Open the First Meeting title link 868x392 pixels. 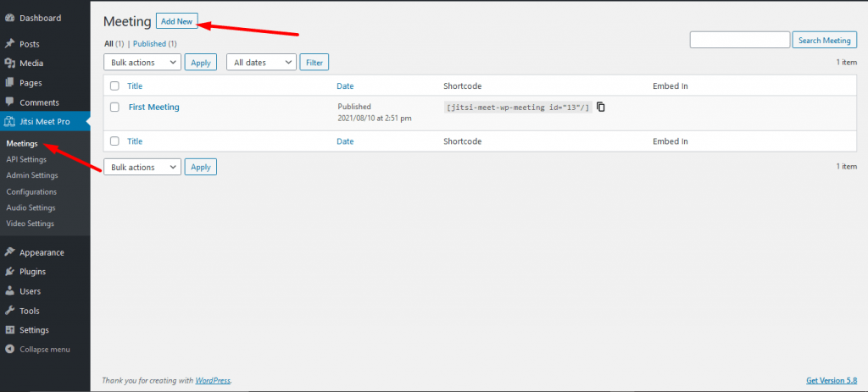pos(154,108)
